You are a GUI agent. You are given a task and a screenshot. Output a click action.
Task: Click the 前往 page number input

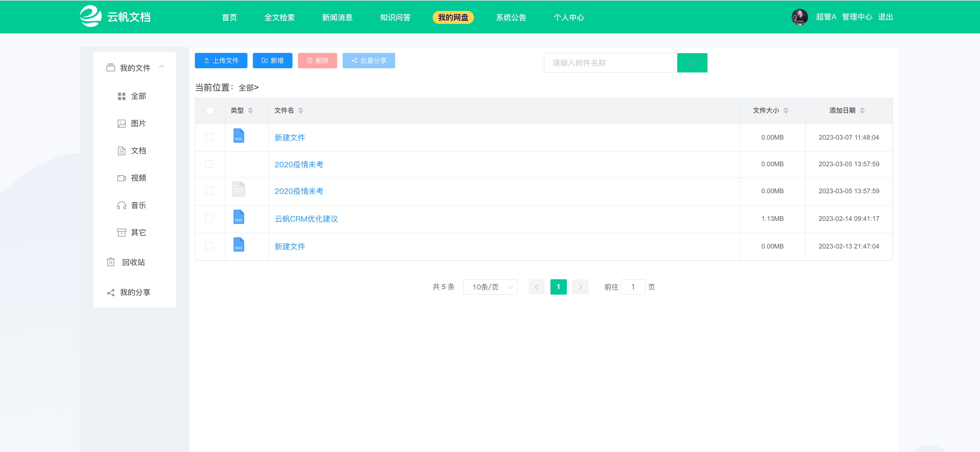click(633, 287)
